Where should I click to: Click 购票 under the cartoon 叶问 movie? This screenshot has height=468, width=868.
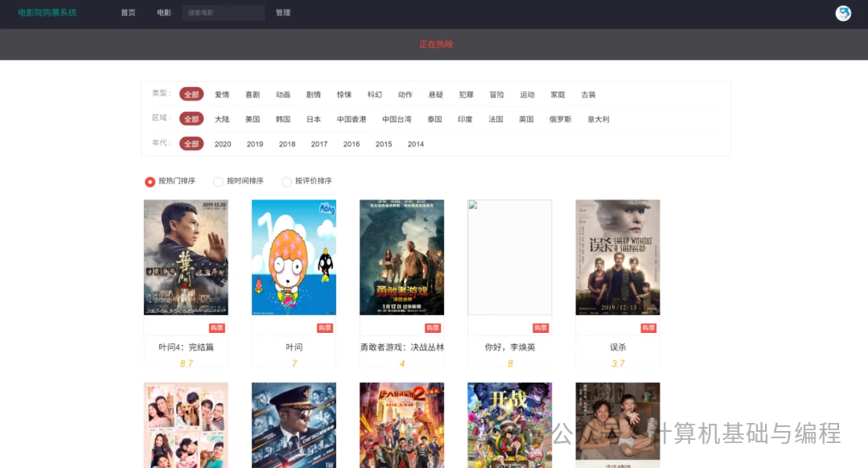[325, 328]
